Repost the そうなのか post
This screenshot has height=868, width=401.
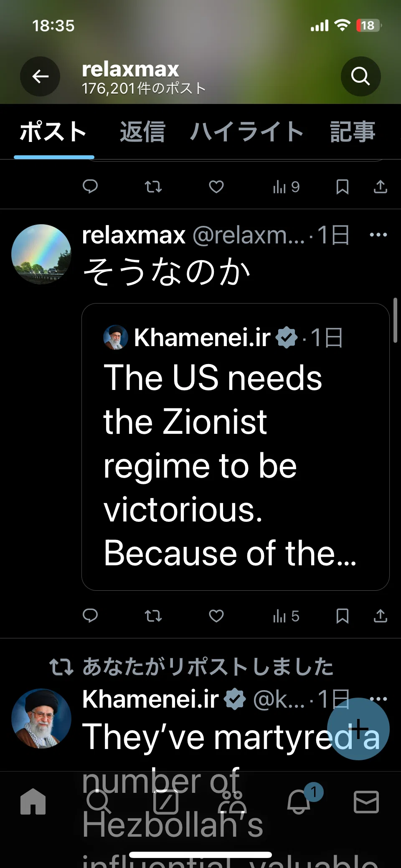click(153, 616)
